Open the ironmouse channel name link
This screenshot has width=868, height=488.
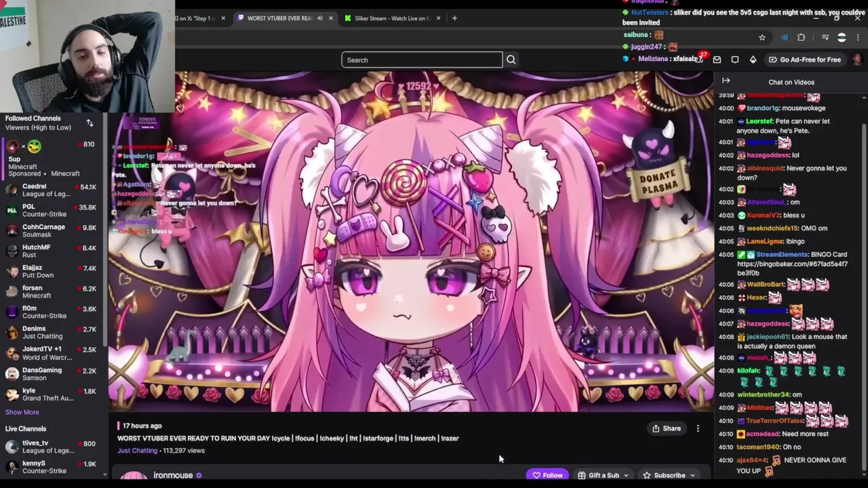[173, 475]
